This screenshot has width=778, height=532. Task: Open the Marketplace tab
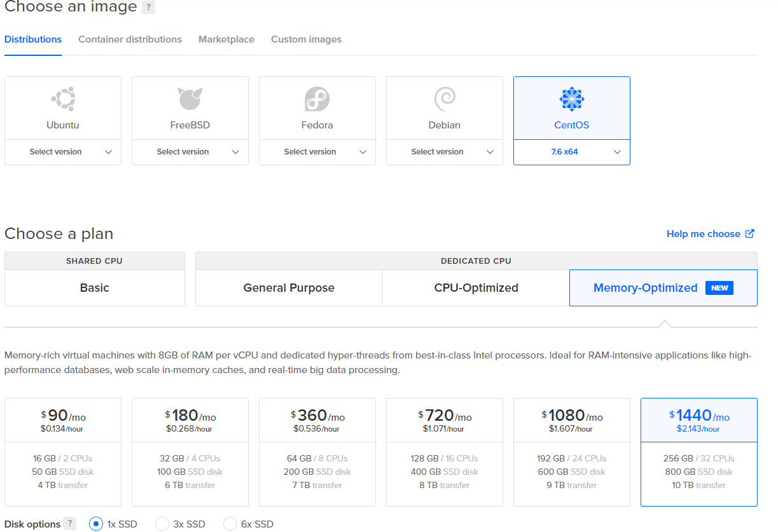coord(226,39)
